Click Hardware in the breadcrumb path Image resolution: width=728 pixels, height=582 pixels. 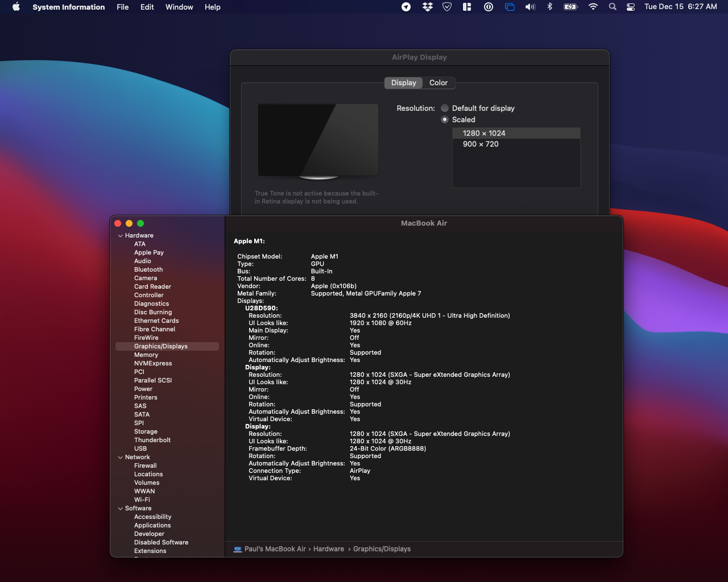pyautogui.click(x=329, y=549)
